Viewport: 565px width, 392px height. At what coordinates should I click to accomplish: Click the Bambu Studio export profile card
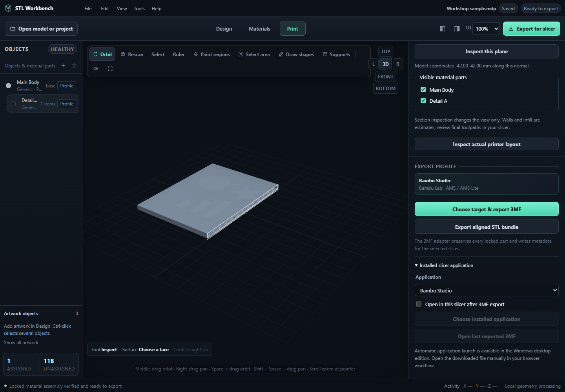pos(487,184)
